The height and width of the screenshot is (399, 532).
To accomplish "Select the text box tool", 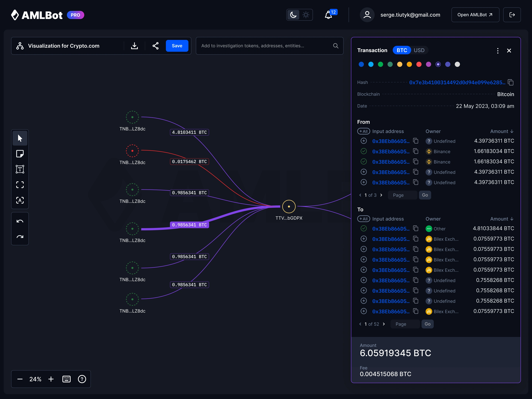I will [x=20, y=169].
